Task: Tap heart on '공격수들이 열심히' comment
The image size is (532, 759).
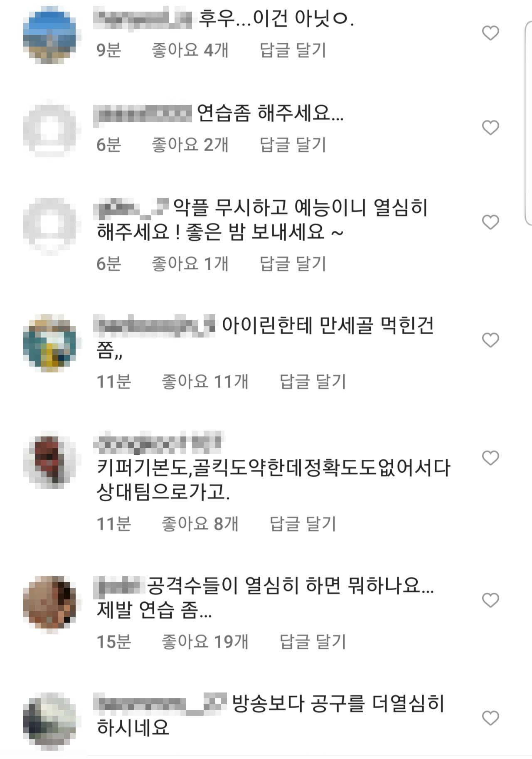Action: [x=490, y=600]
